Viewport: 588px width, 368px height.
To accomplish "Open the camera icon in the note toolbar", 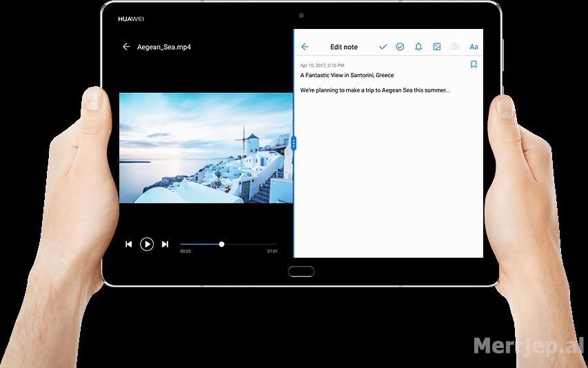I will [455, 47].
